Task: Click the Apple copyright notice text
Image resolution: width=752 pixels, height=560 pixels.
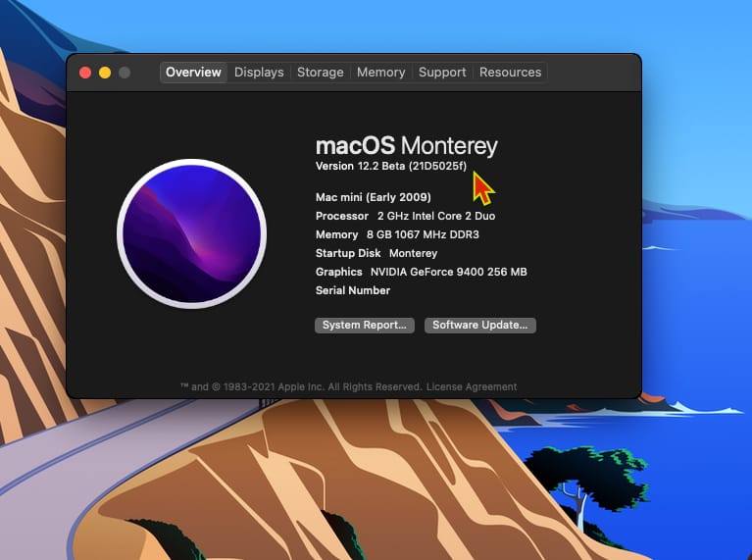Action: pos(301,386)
